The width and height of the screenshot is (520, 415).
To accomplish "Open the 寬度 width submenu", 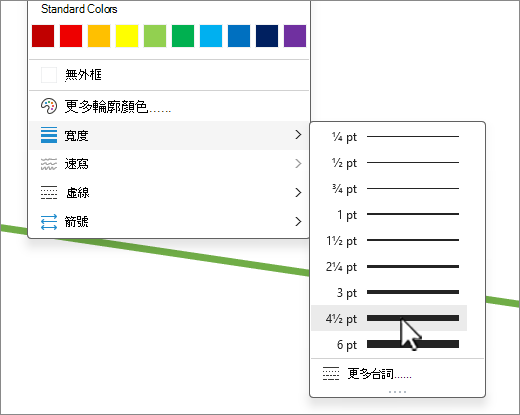I will (x=169, y=135).
